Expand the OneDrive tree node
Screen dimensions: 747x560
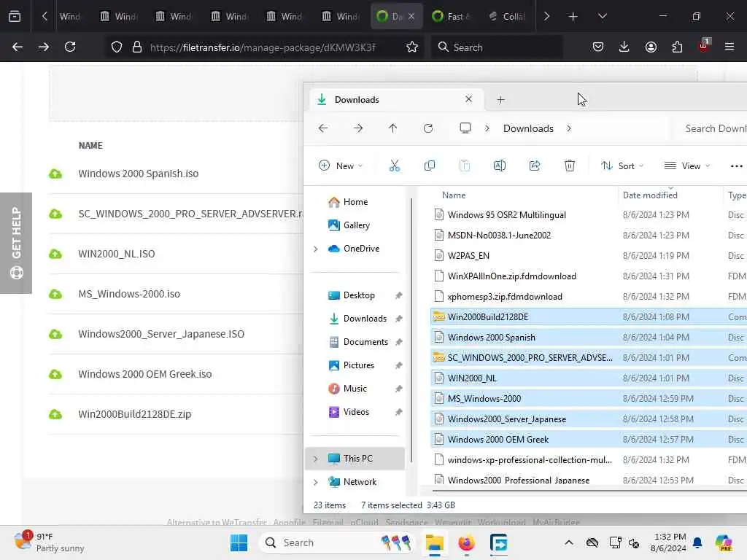(x=315, y=249)
